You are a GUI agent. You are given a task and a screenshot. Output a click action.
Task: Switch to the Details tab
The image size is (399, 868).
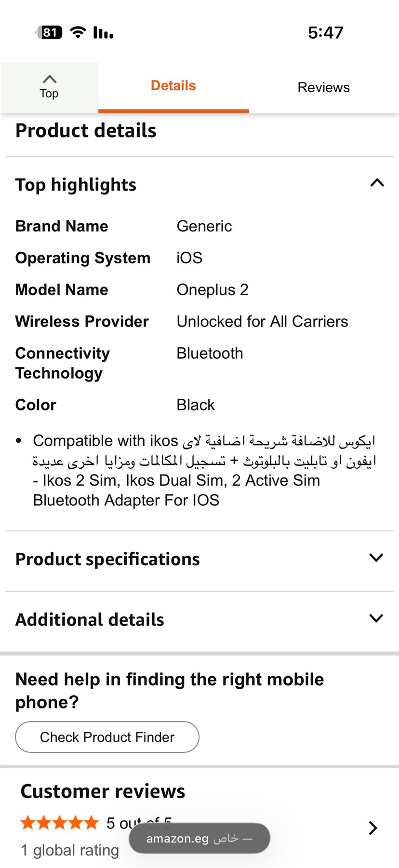(x=173, y=86)
